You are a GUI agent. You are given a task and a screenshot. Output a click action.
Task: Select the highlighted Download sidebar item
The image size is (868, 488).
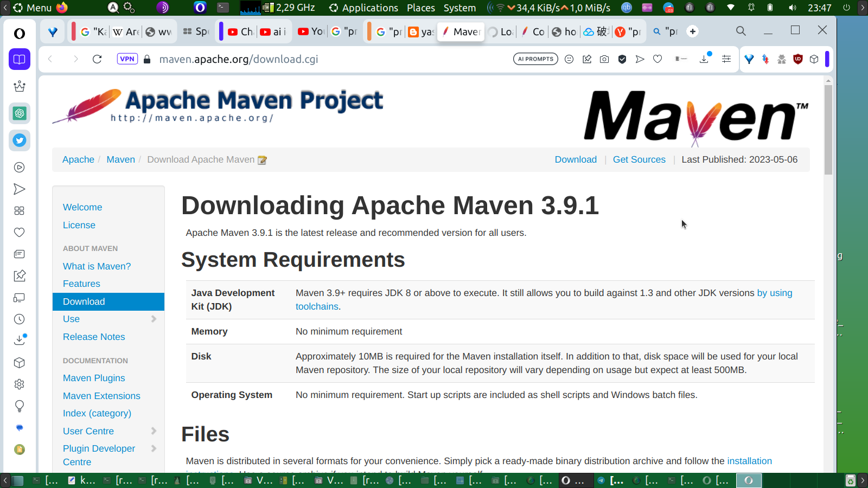coord(108,301)
